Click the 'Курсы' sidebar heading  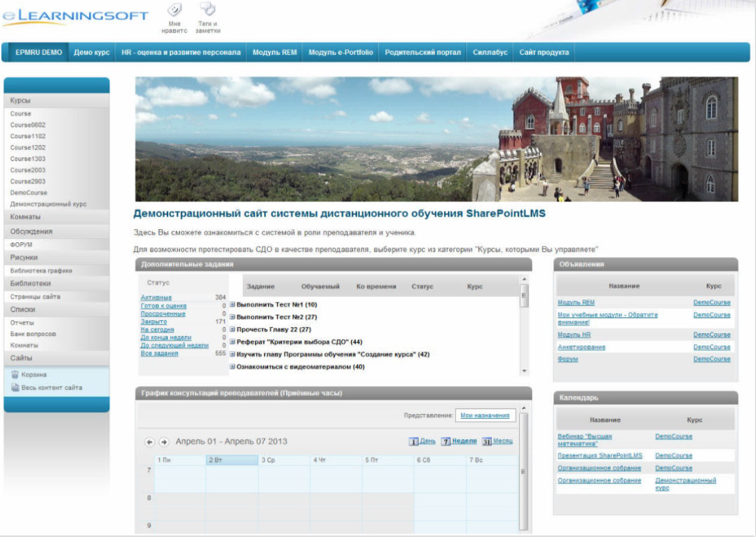[56, 101]
